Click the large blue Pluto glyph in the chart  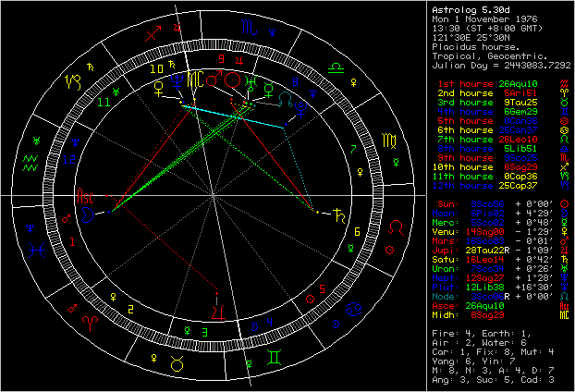click(300, 110)
